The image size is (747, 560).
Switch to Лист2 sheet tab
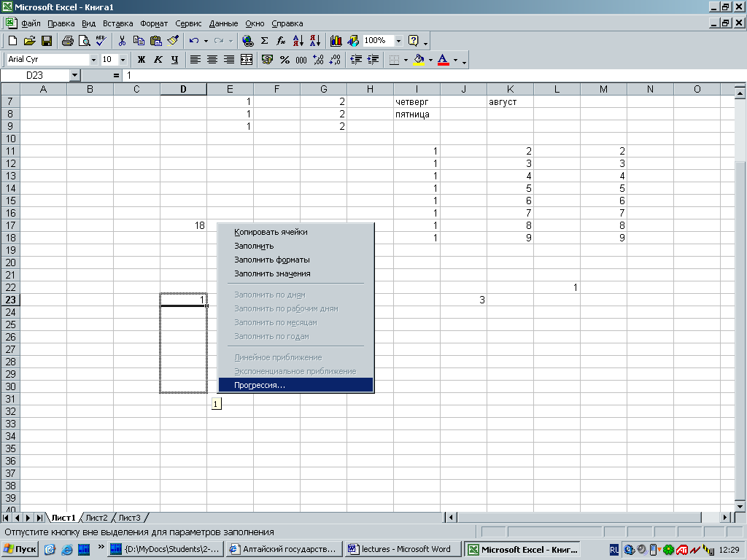point(97,518)
